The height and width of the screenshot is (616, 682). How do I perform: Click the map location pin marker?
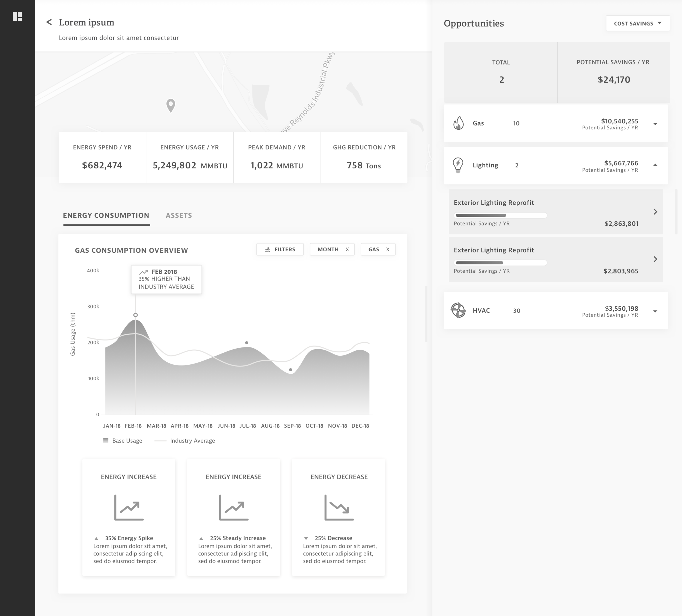(x=171, y=105)
